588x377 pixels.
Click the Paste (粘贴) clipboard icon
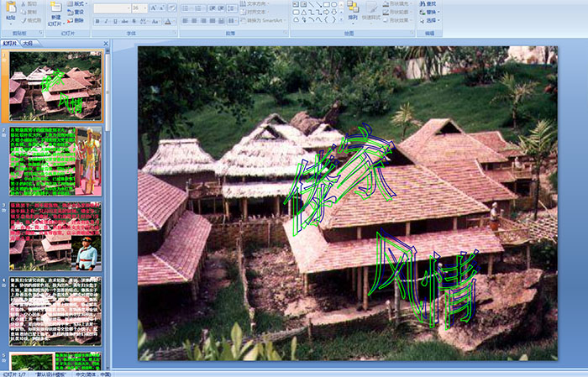click(x=11, y=8)
